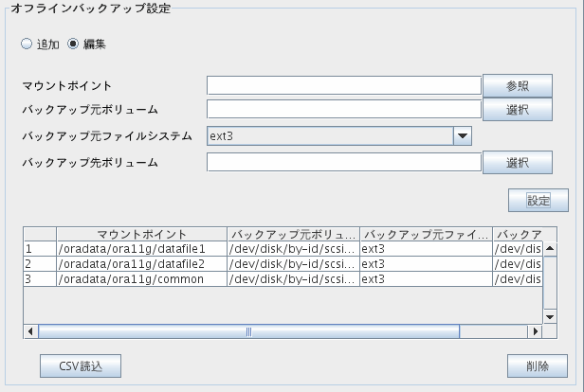Click table vertical scrollbar down arrow

550,317
